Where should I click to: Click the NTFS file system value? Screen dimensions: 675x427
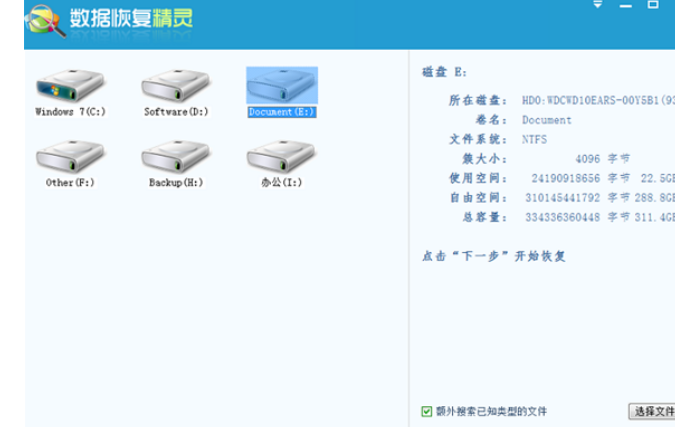535,139
